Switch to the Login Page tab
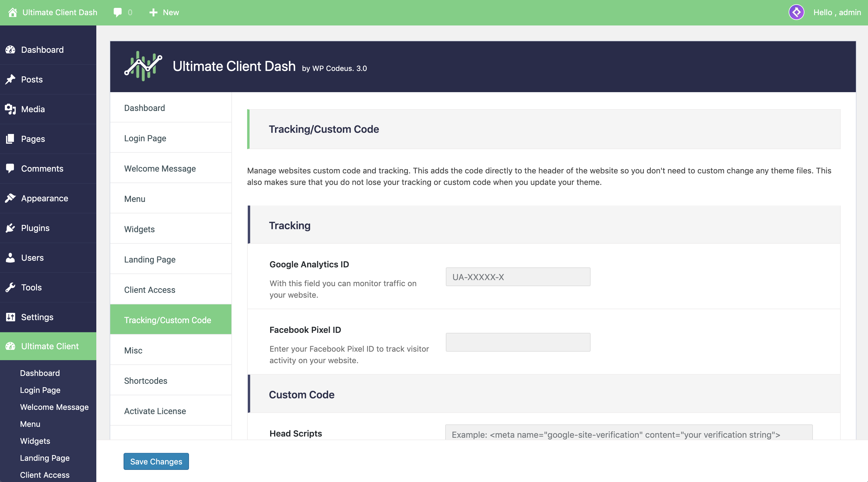The width and height of the screenshot is (868, 482). 145,138
